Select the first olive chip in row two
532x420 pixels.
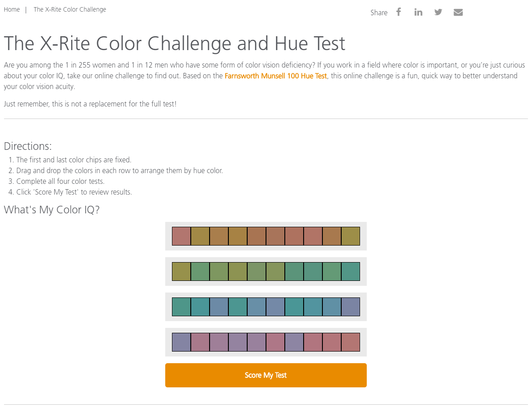(181, 272)
